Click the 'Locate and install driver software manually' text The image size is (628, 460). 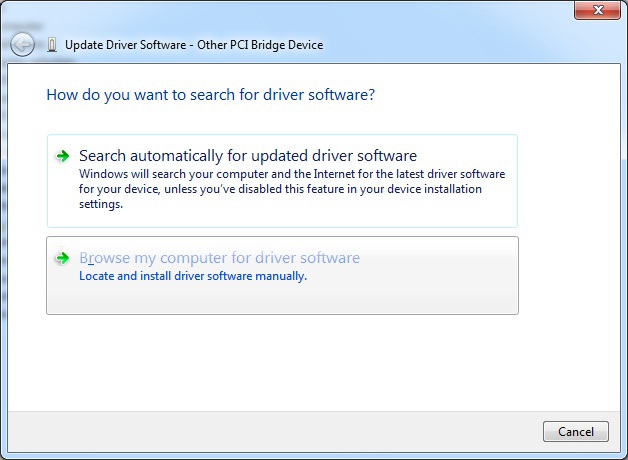click(192, 276)
